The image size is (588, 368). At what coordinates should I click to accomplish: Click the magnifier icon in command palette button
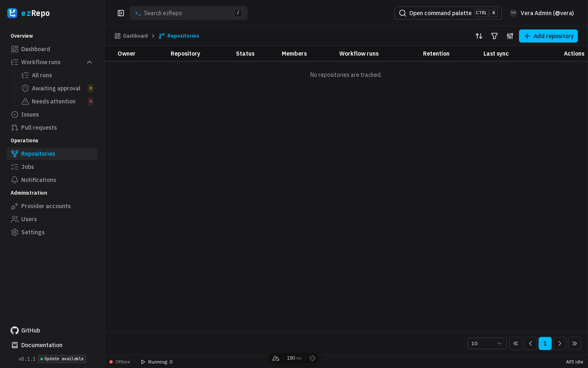click(x=403, y=13)
